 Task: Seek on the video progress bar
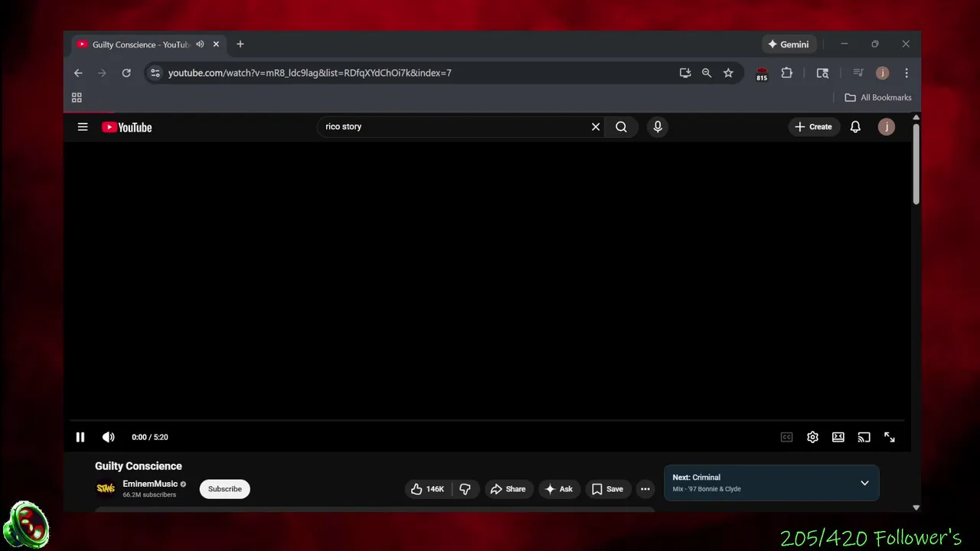tap(487, 421)
